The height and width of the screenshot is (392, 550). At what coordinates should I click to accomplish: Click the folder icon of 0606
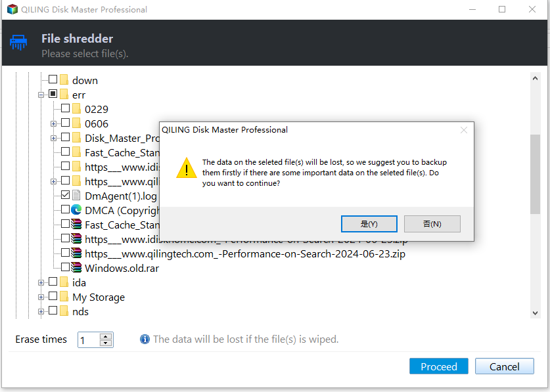pos(76,123)
